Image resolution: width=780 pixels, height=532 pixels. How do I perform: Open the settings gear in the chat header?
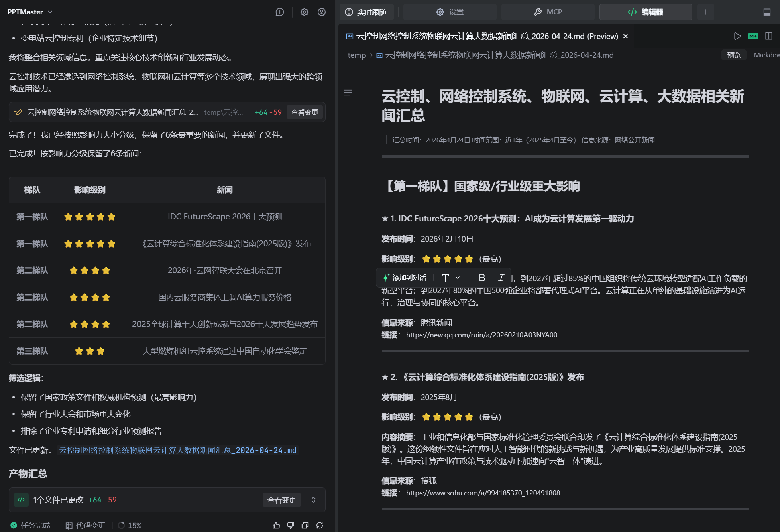click(x=304, y=12)
